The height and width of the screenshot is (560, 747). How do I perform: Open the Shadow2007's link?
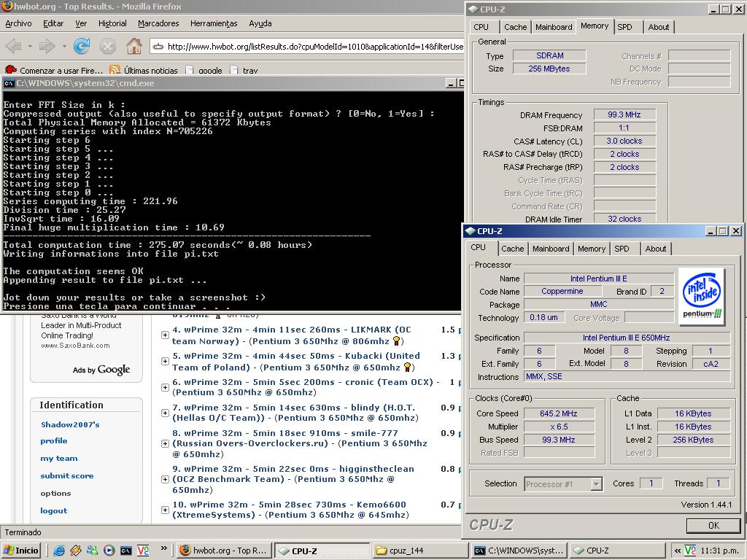(x=70, y=425)
